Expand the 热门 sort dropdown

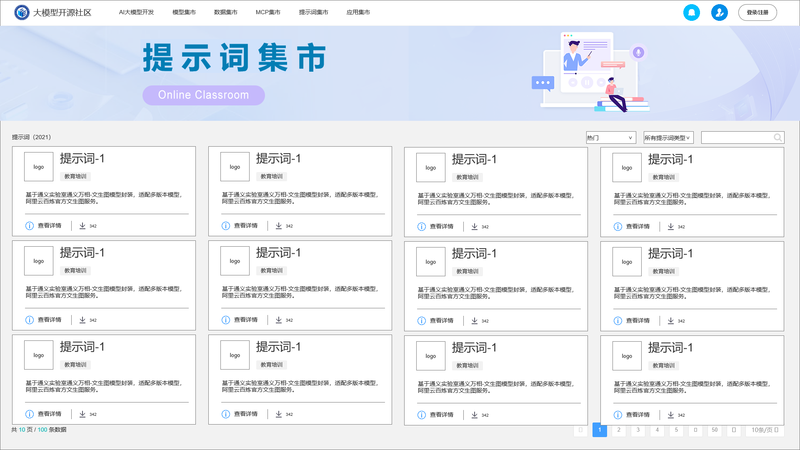610,137
